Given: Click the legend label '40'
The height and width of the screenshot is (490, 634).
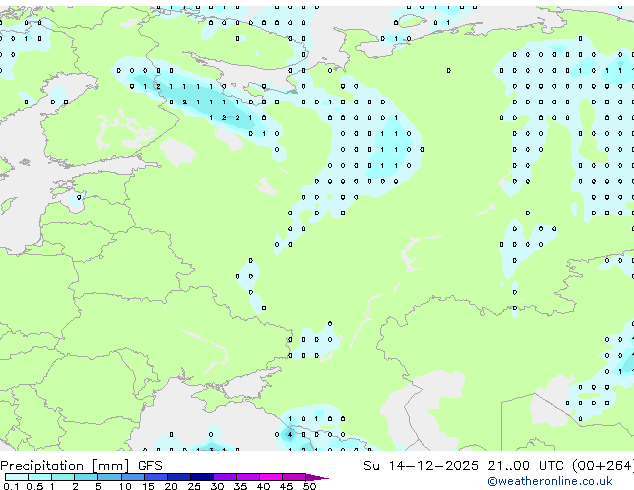Looking at the screenshot, I should pos(263,486).
